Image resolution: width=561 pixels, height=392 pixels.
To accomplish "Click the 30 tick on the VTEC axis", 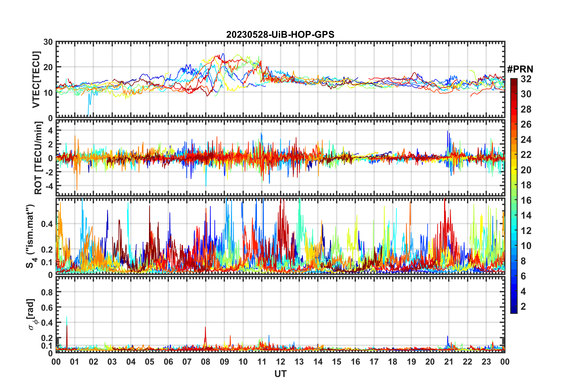I will 48,42.
